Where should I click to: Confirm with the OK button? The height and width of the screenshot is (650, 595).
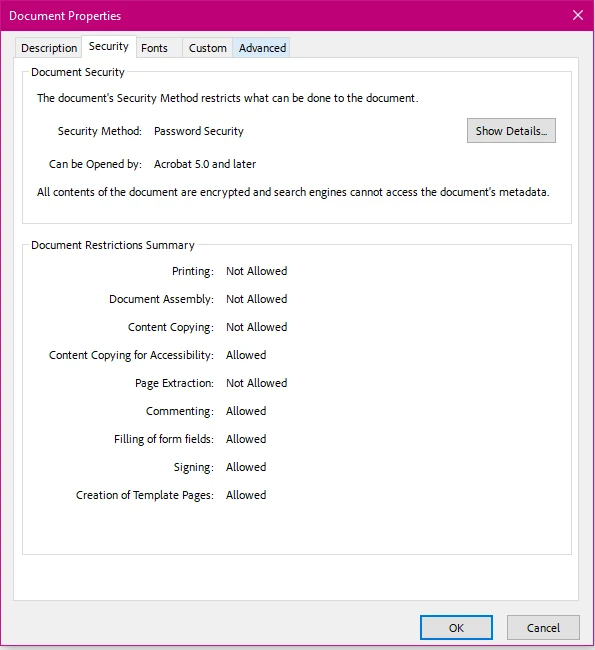click(456, 628)
